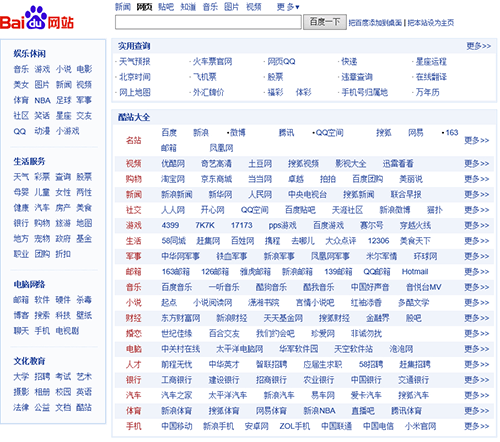Open 网页QQ link
500x442 pixels.
click(281, 61)
